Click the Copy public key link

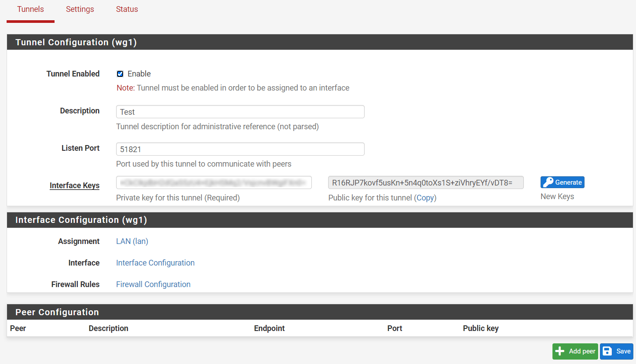pos(425,198)
